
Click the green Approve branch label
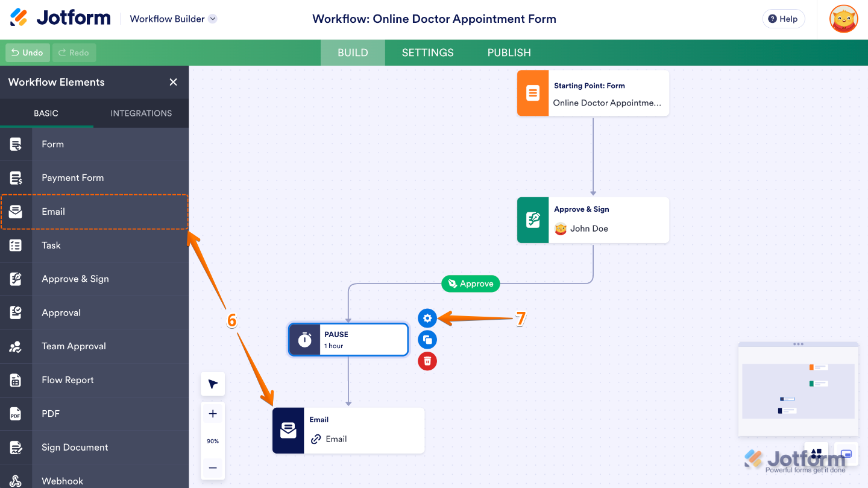470,284
